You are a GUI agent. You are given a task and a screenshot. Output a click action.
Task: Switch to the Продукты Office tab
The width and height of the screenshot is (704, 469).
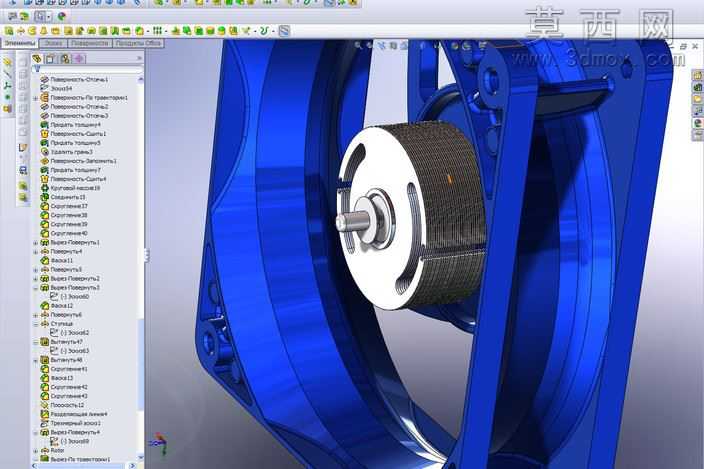pos(138,43)
